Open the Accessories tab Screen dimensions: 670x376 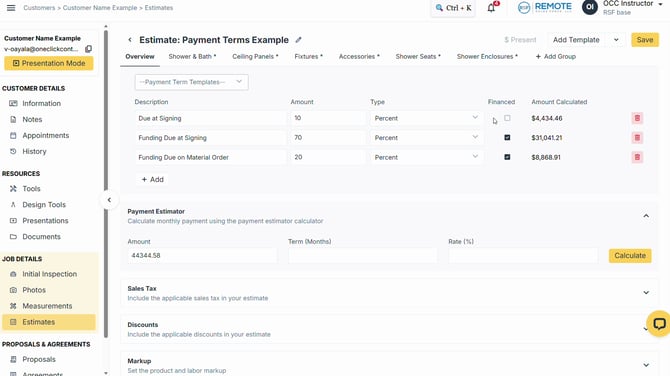(359, 56)
